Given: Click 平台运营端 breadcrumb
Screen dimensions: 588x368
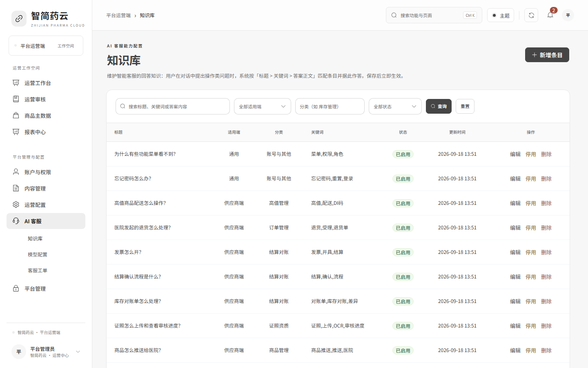Looking at the screenshot, I should tap(118, 15).
